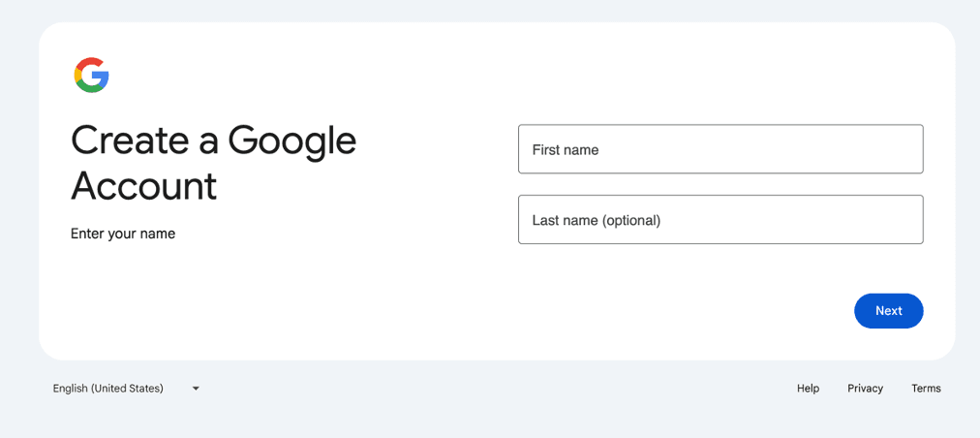Open the English (United States) language dropdown
Viewport: 980px width, 438px height.
[x=126, y=389]
